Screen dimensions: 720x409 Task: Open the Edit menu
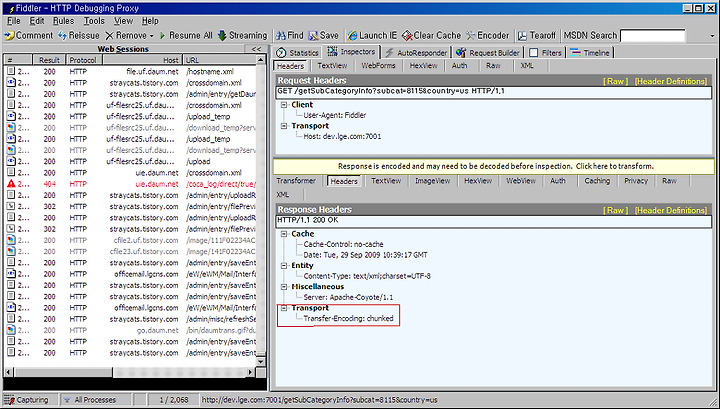coord(37,21)
